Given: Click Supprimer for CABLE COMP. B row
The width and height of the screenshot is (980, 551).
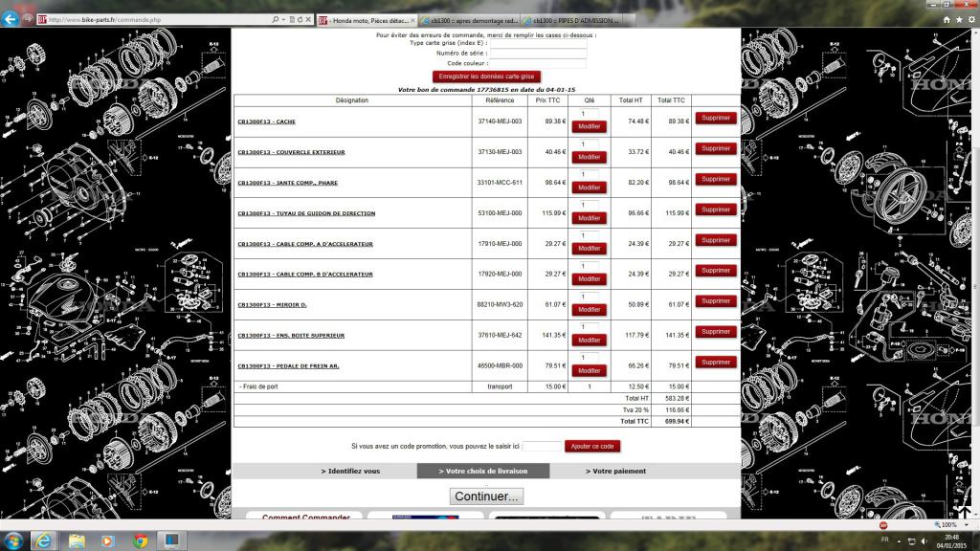Looking at the screenshot, I should pos(716,271).
